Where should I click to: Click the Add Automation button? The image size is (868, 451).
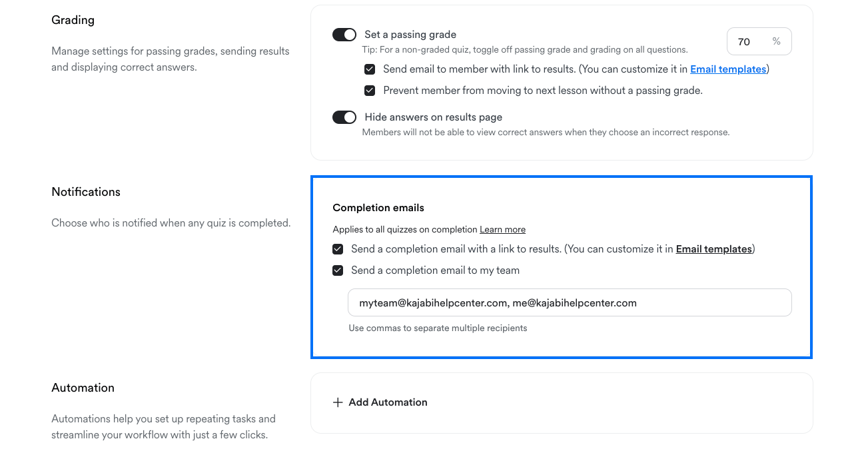click(x=380, y=402)
